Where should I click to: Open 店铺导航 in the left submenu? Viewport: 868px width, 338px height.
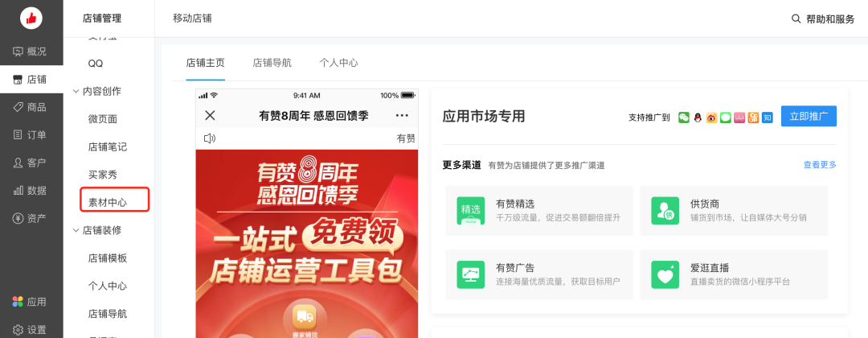point(108,314)
